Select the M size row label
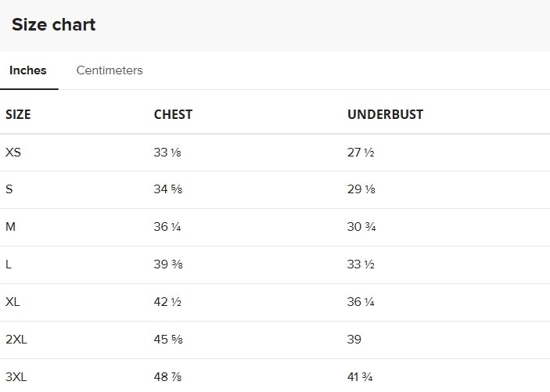 10,227
